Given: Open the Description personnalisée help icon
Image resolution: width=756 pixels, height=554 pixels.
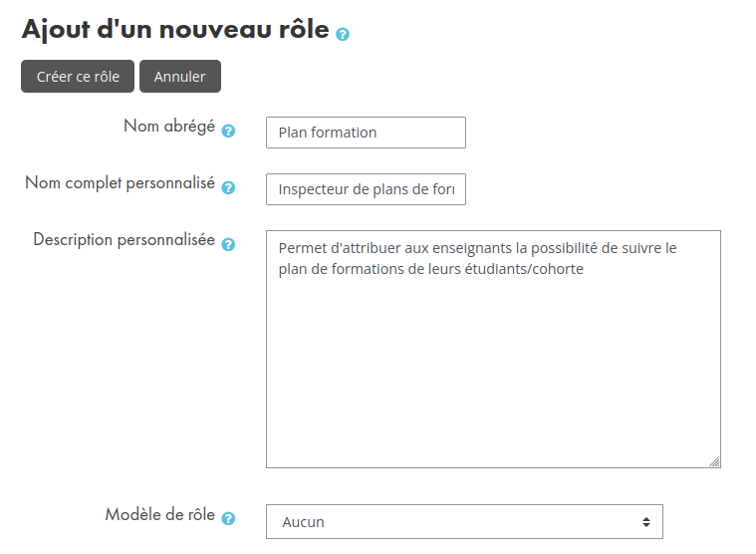Looking at the screenshot, I should click(x=228, y=244).
